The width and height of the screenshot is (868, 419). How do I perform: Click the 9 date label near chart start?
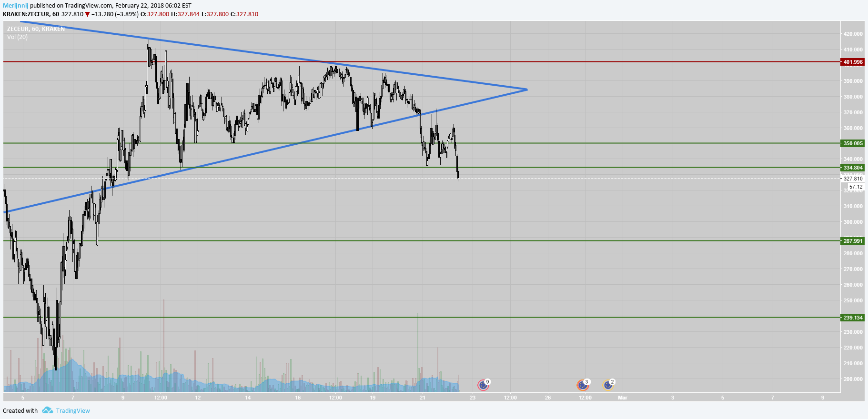(x=122, y=398)
